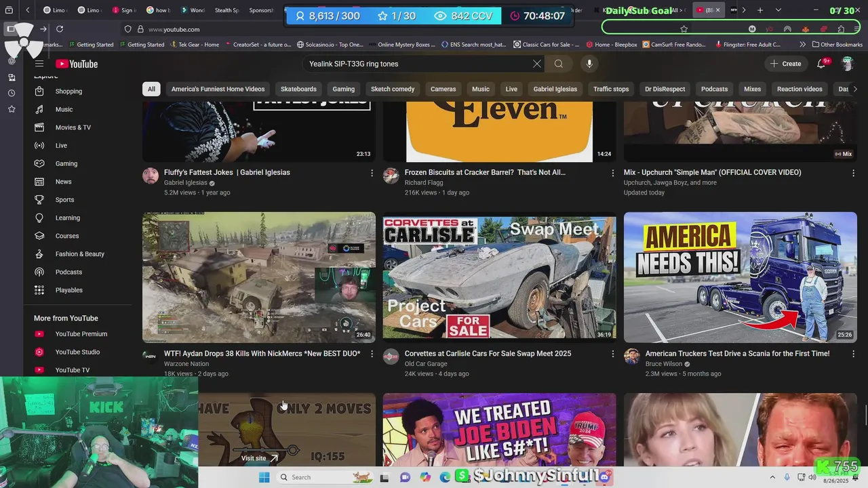Open options for Upchurch Simple Man mix

[853, 174]
